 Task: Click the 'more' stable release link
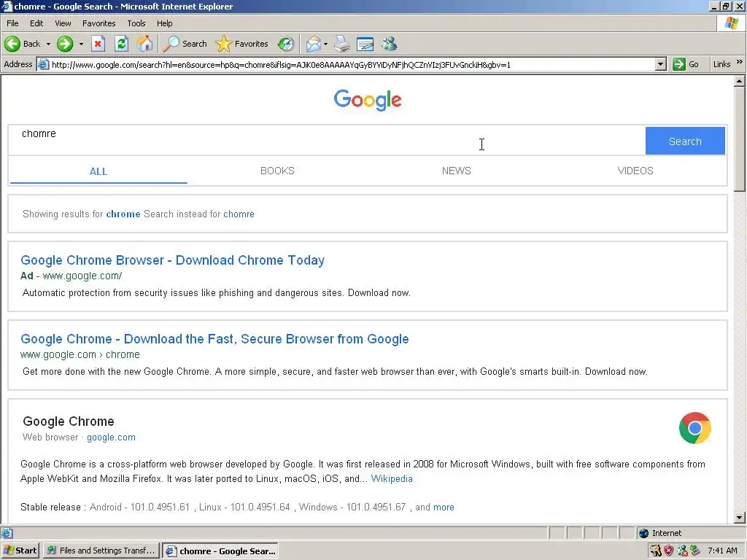(x=444, y=507)
